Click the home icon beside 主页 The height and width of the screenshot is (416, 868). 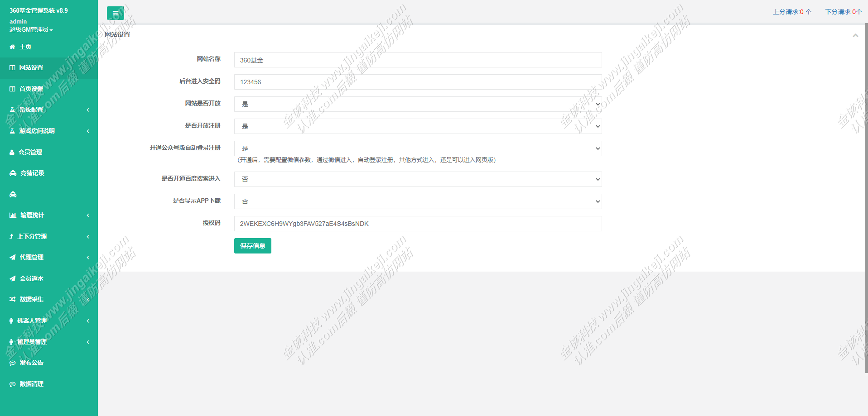coord(12,47)
